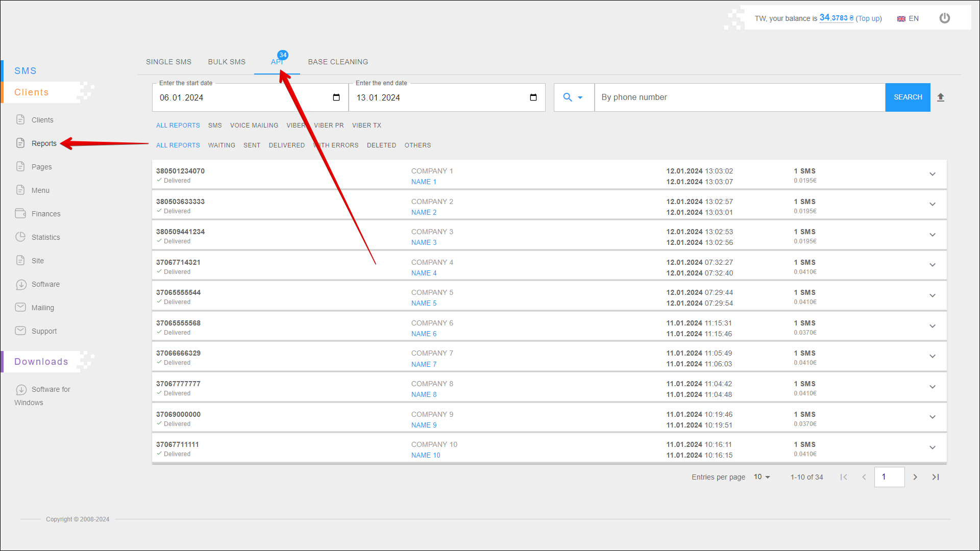Open Mailing in the sidebar

pyautogui.click(x=42, y=308)
